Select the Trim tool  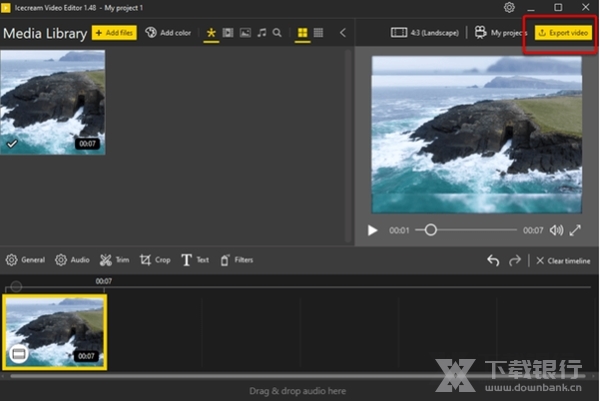(x=114, y=260)
